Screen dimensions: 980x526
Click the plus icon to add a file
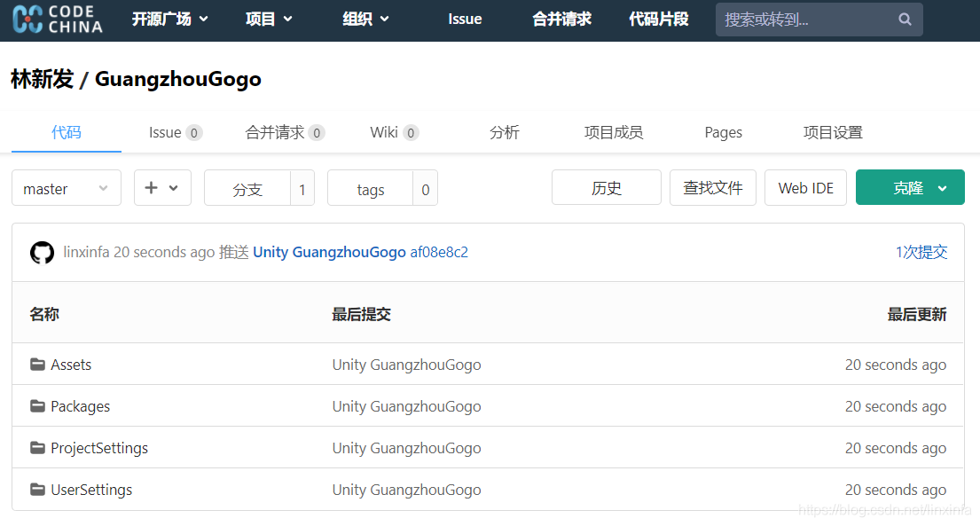pos(152,188)
